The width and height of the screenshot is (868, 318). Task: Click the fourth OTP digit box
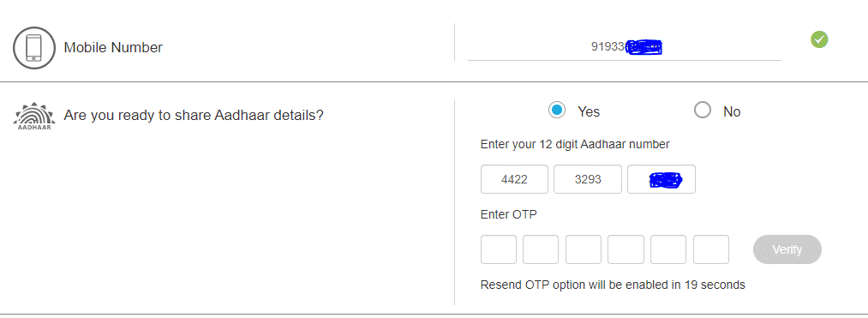(626, 249)
